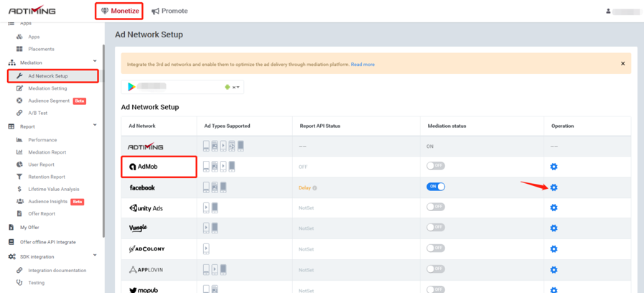Dismiss the orange info banner
Image resolution: width=644 pixels, height=293 pixels.
(x=622, y=64)
